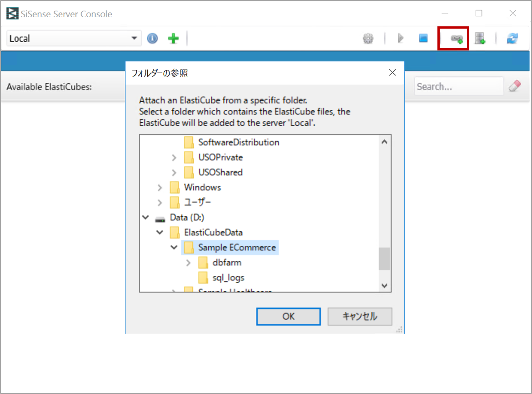Screen dimensions: 532x394
Task: Select the Windows folder
Action: click(x=202, y=188)
